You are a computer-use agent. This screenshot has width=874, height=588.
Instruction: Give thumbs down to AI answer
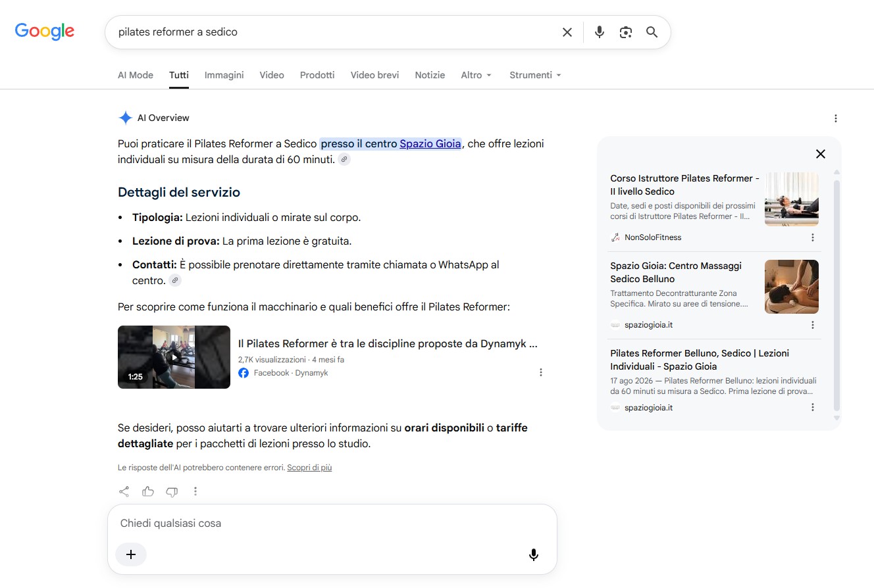(x=172, y=491)
